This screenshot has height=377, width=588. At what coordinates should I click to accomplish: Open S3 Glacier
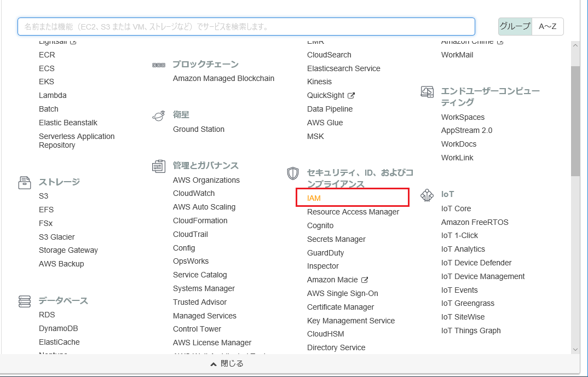pos(56,237)
